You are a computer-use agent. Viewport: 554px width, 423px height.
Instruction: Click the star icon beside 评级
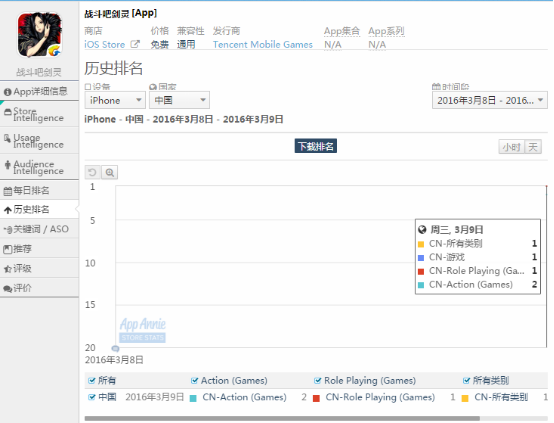[x=7, y=269]
